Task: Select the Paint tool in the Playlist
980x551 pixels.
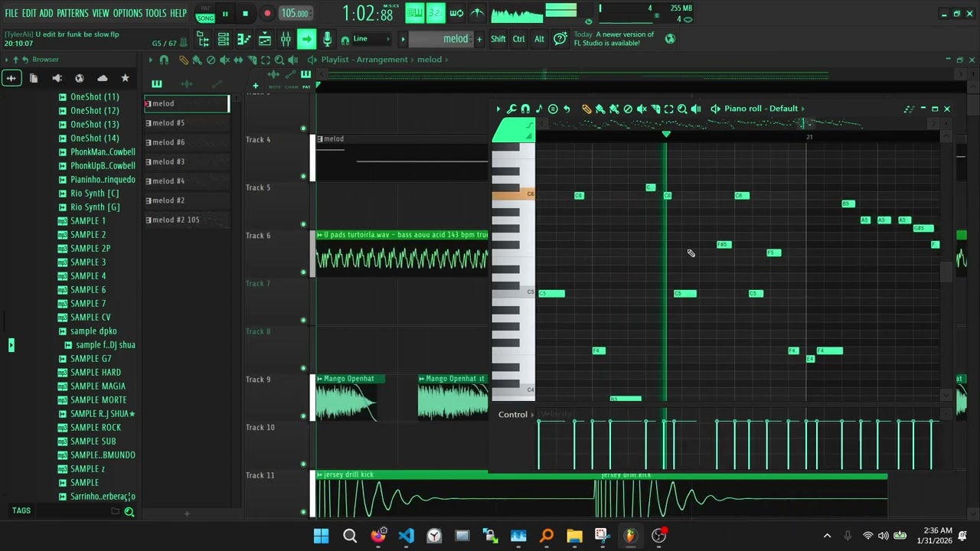Action: pos(197,60)
